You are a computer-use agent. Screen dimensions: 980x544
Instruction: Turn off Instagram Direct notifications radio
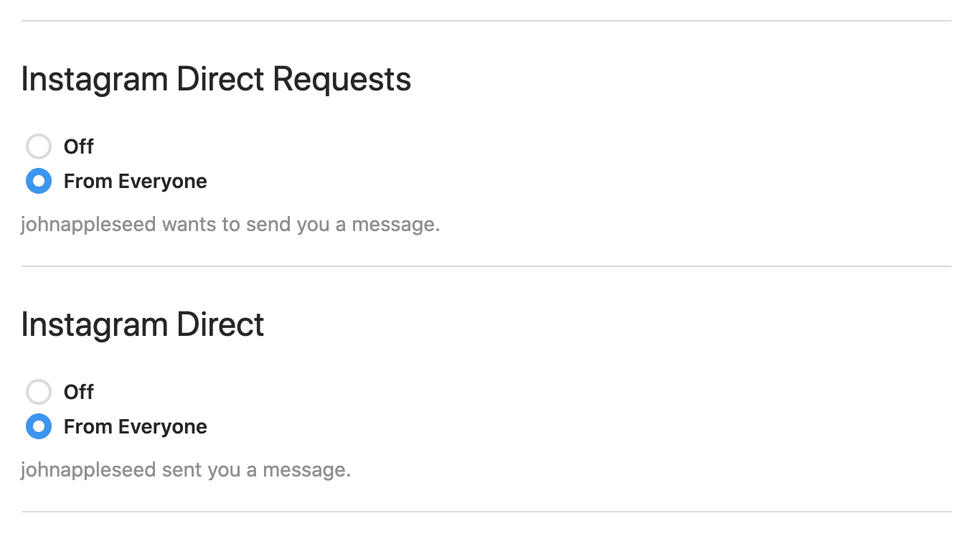click(39, 392)
